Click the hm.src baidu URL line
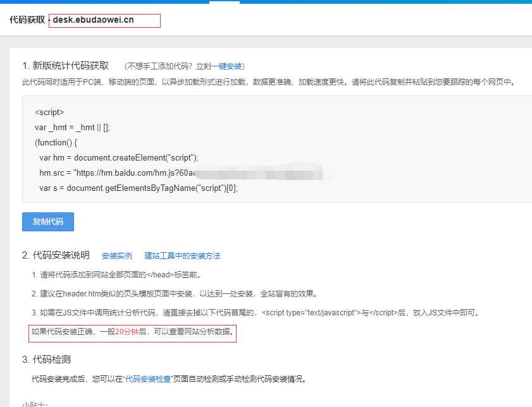The height and width of the screenshot is (407, 532). (117, 173)
